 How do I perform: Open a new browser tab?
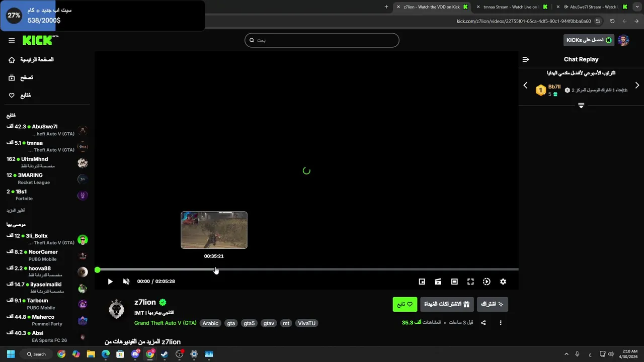[386, 7]
